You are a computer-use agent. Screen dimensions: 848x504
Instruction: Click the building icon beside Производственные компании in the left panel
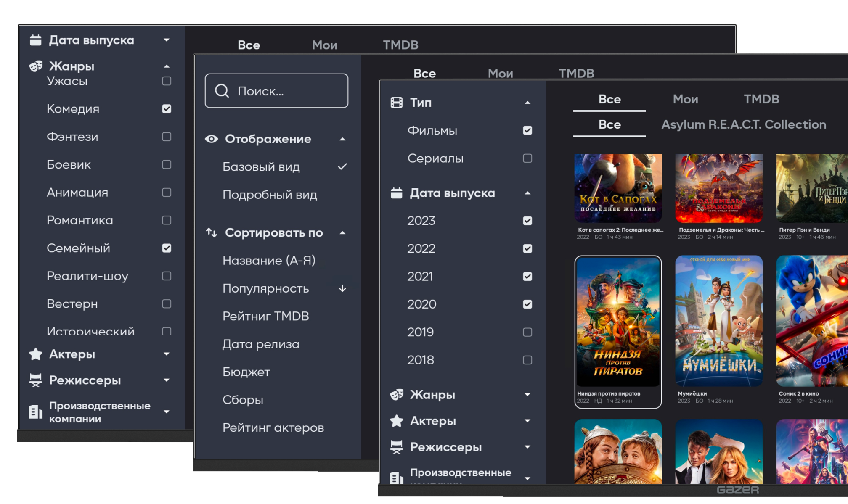click(x=36, y=412)
